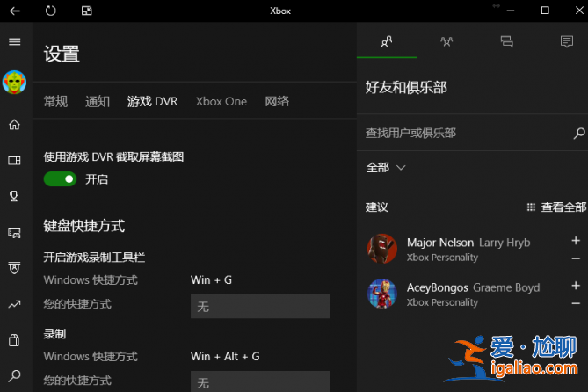Open the Store bag icon in sidebar

14,340
